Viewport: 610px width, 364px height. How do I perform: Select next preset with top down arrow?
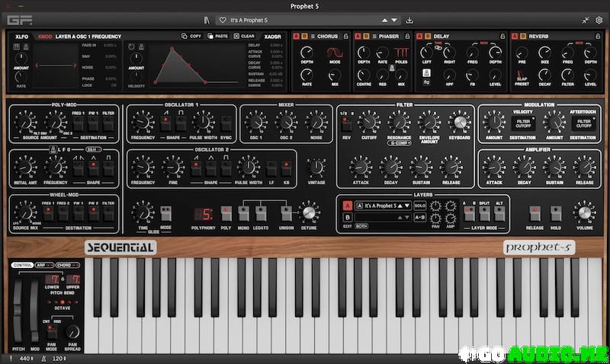394,21
